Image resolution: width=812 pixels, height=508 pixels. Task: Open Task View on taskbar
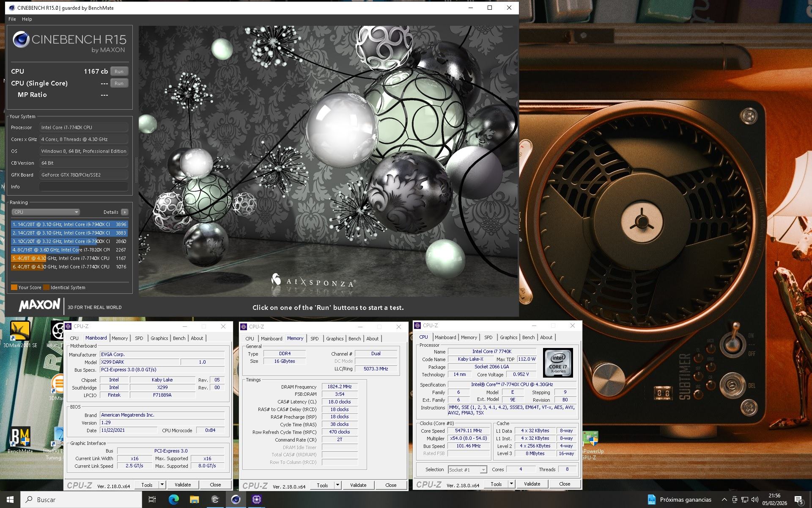(x=152, y=500)
